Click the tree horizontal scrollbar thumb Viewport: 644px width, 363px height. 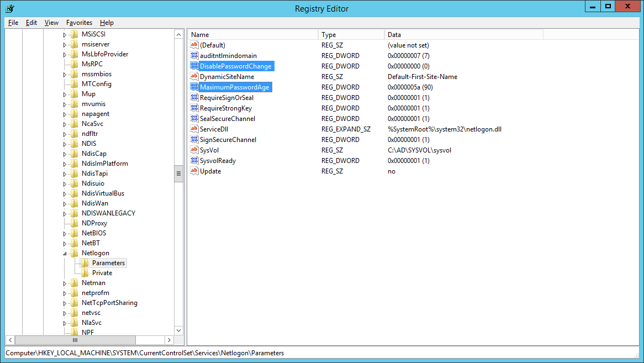pos(75,340)
